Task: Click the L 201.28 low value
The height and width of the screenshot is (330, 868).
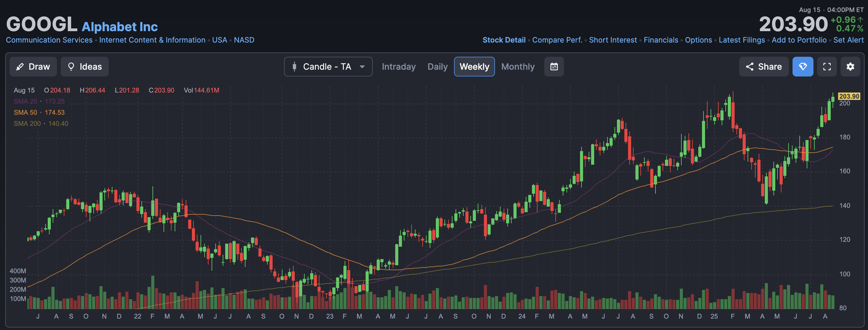Action: coord(127,90)
